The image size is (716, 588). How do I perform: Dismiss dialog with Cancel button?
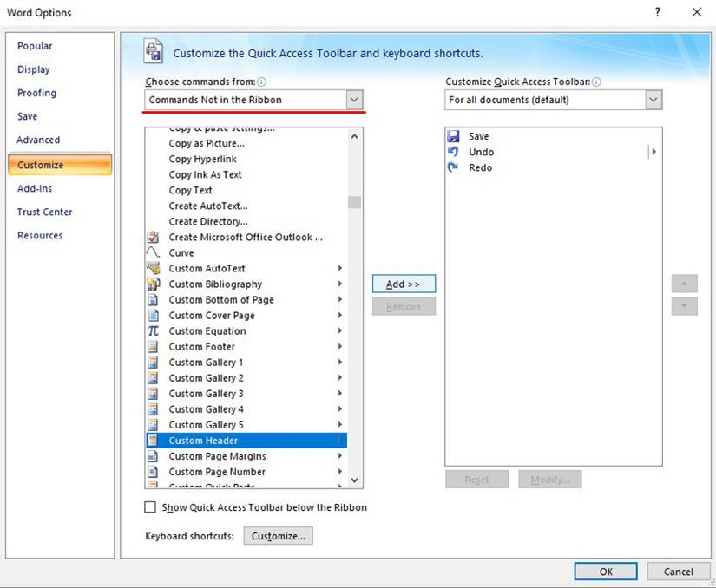(678, 572)
